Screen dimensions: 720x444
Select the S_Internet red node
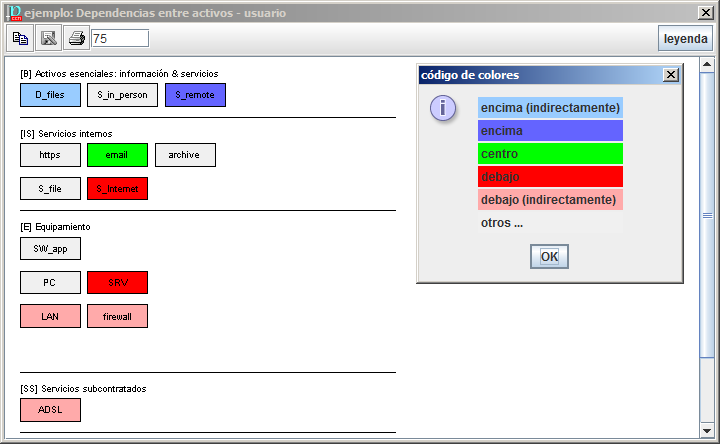pos(117,188)
